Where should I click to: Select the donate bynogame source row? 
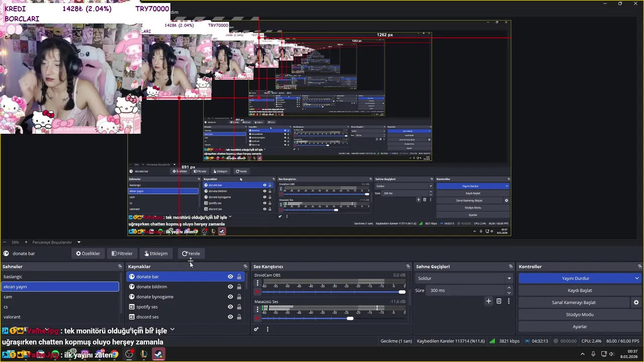coord(186,297)
